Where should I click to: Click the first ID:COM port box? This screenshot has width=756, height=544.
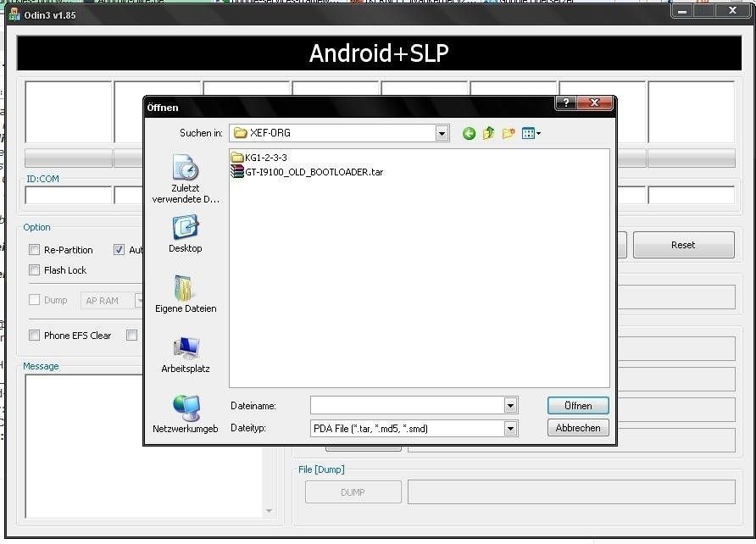coord(69,195)
